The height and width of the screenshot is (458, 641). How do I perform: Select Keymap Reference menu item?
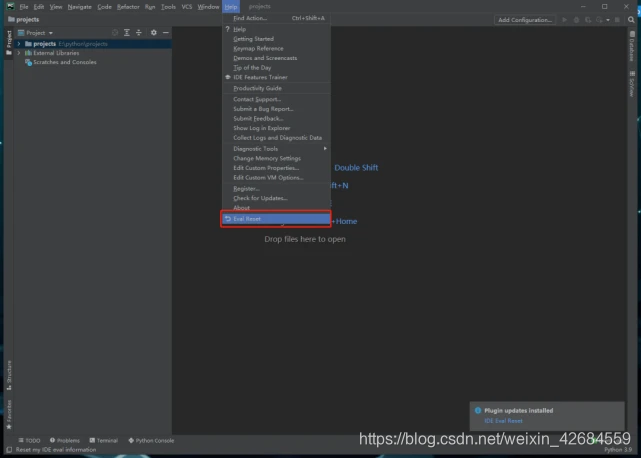tap(276, 49)
